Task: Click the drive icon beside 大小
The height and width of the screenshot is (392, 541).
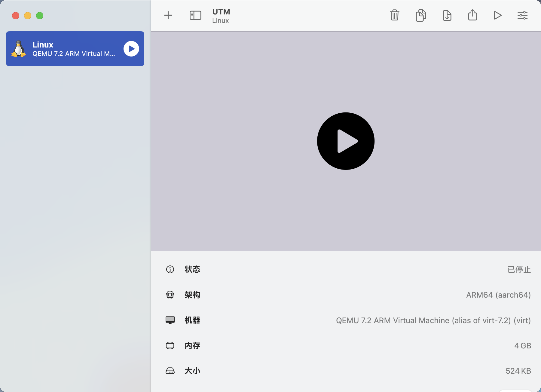Action: pos(170,371)
